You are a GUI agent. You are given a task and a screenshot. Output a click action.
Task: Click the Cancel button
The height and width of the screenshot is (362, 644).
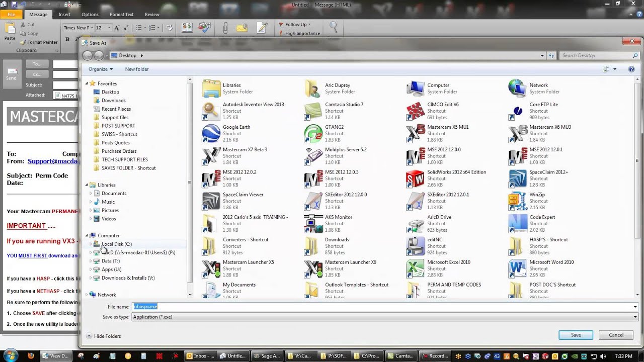click(x=616, y=335)
